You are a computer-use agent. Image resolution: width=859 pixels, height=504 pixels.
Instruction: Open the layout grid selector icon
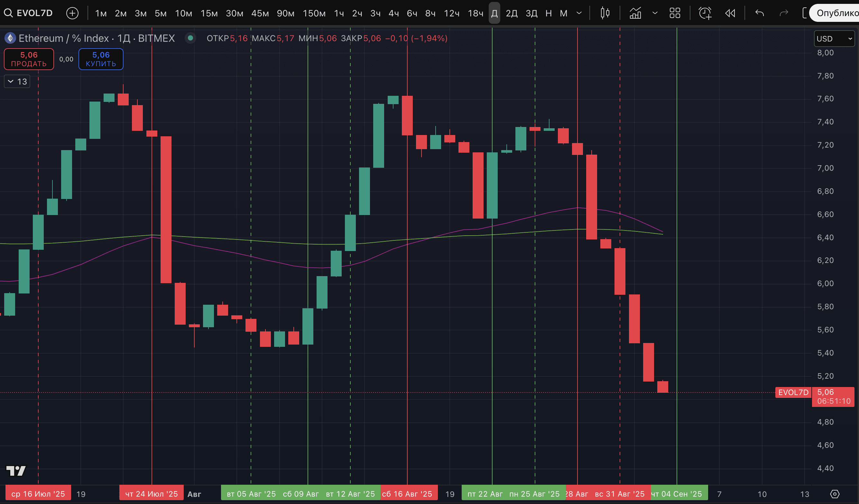click(675, 13)
